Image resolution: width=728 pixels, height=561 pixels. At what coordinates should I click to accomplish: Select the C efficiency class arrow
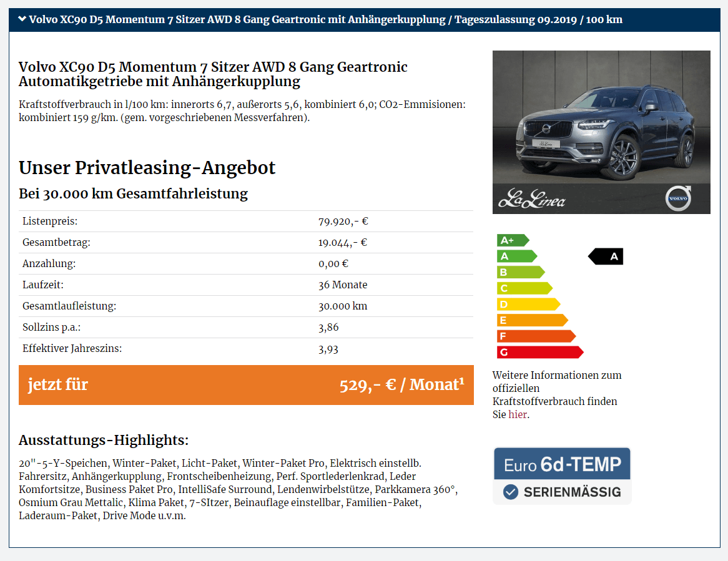pos(524,288)
